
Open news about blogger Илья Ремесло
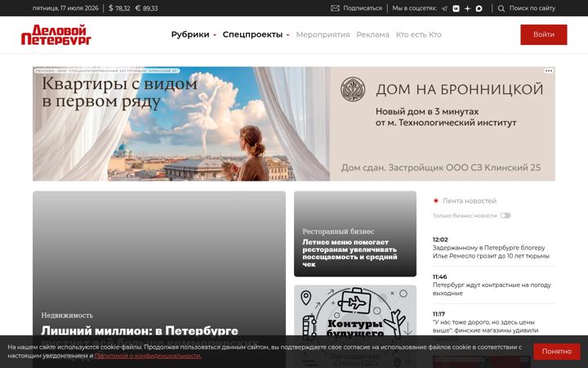coord(491,252)
